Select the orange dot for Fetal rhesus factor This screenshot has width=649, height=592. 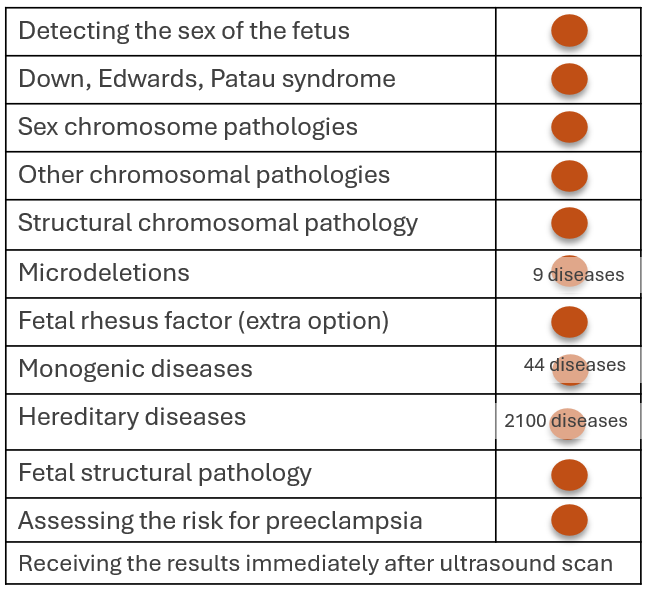pos(569,322)
